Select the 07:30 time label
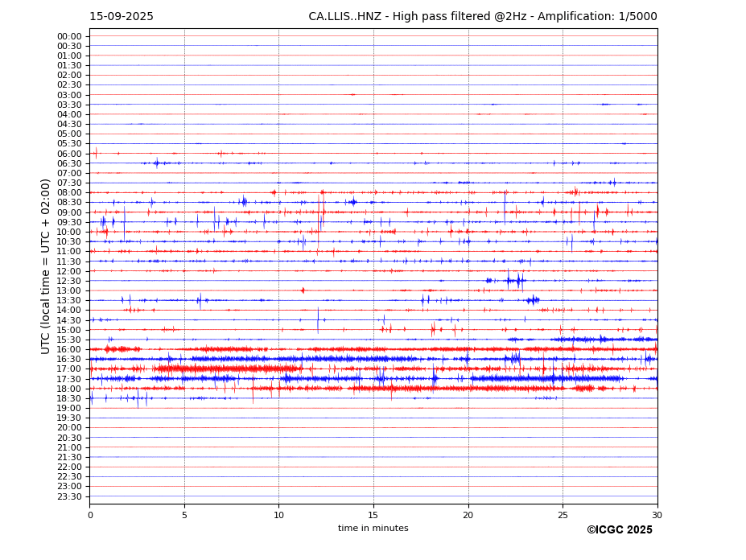Image resolution: width=746 pixels, height=560 pixels. pos(69,183)
